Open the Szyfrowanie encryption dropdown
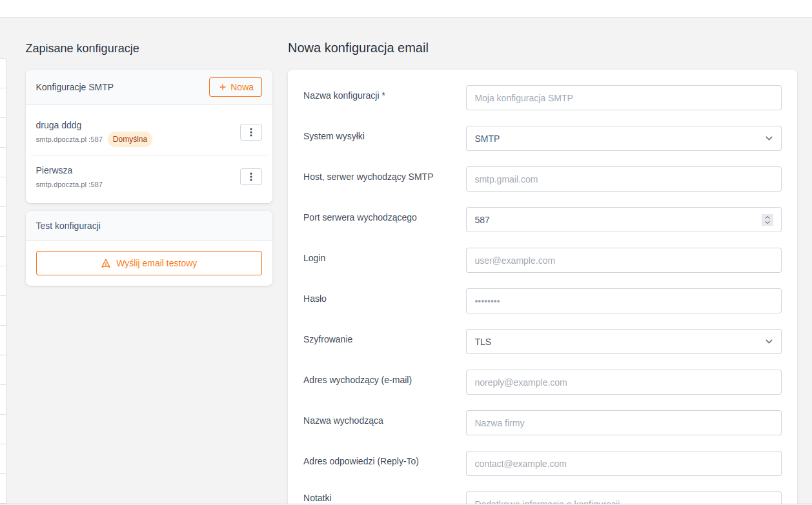812x505 pixels. pos(623,342)
